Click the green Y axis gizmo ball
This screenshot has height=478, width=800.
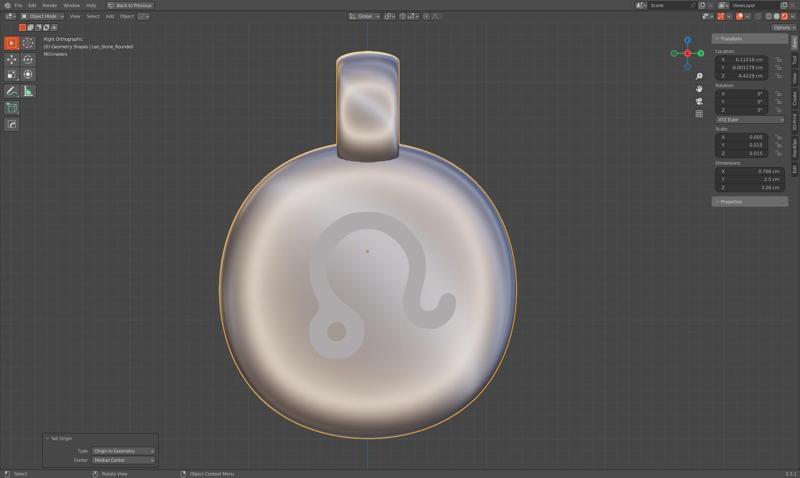click(701, 53)
